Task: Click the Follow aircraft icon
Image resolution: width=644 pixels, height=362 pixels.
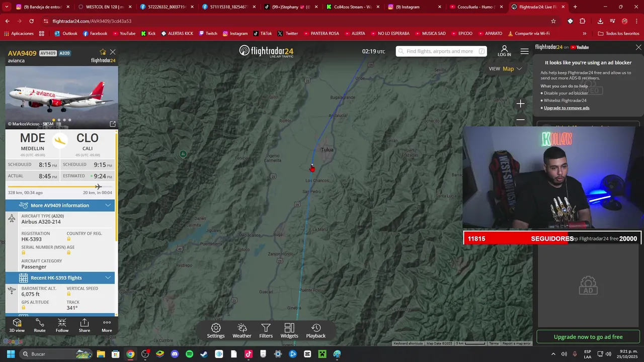Action: (62, 325)
